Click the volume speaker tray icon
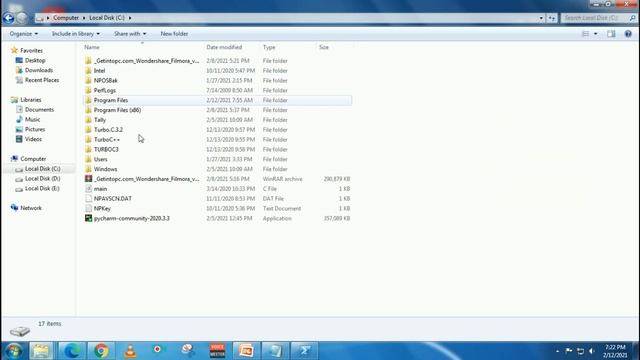 coord(592,351)
